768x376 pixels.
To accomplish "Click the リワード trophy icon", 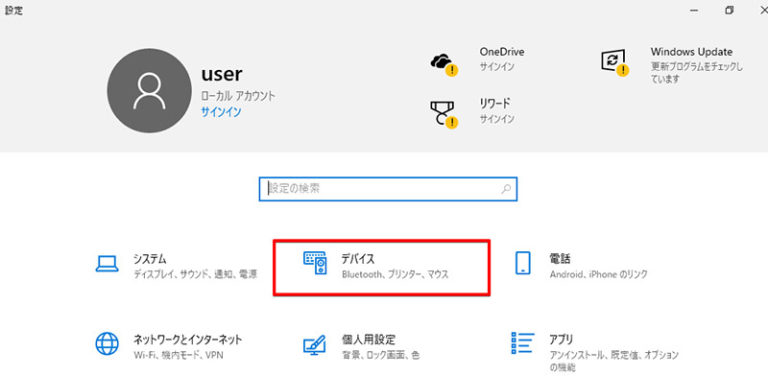I will coord(443,114).
